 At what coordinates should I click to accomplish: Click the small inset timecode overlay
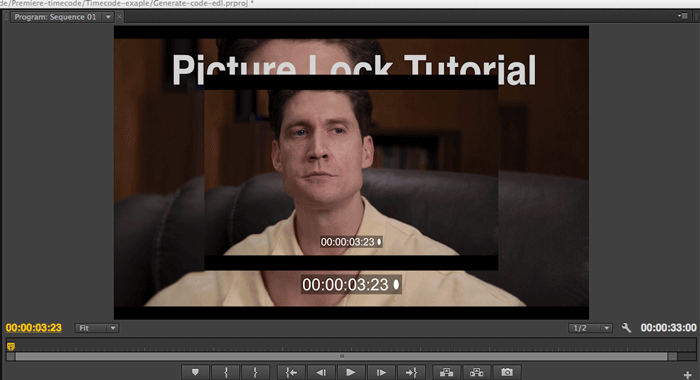pos(351,242)
